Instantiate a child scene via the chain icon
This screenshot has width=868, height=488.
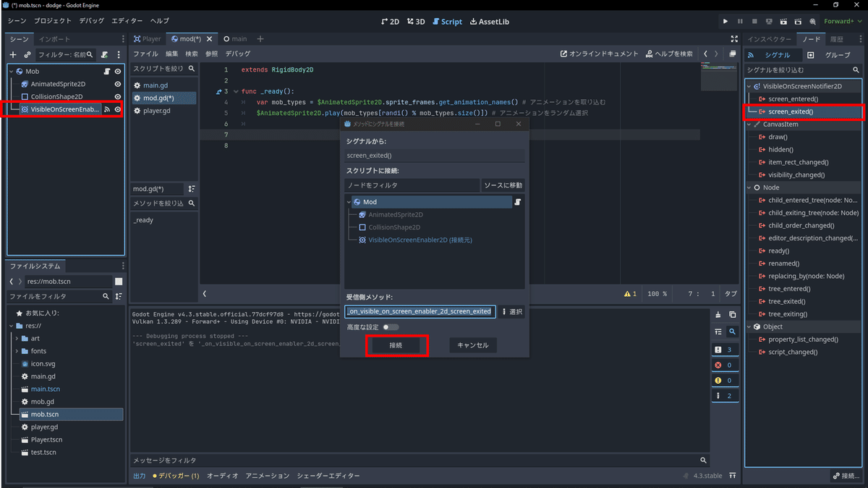click(x=27, y=56)
